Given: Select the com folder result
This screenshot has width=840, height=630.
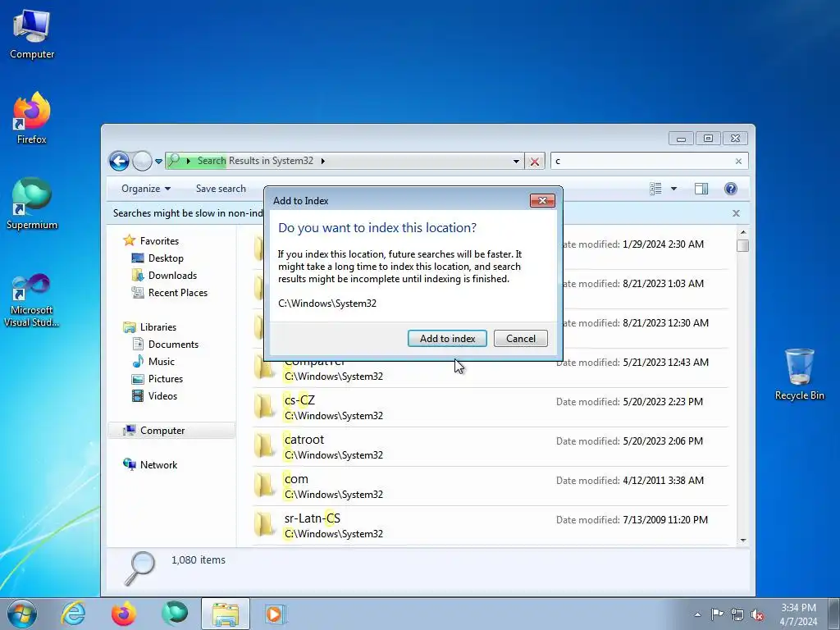Looking at the screenshot, I should (x=491, y=486).
